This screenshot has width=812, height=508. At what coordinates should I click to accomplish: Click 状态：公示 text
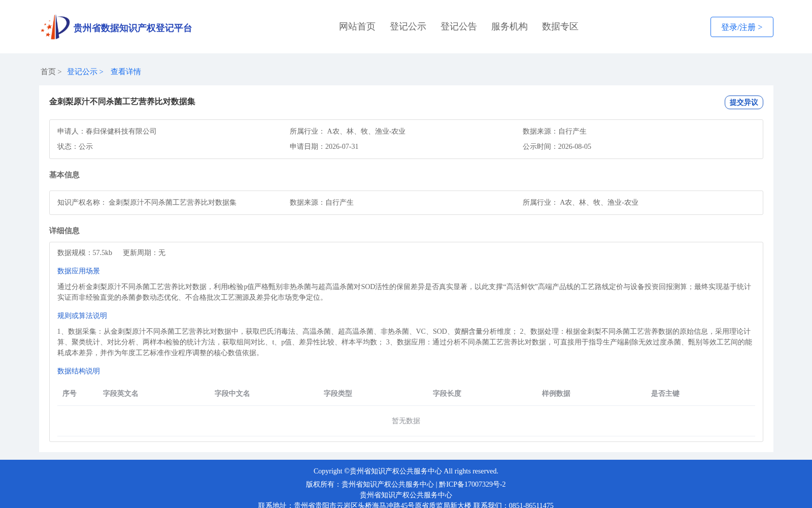[x=75, y=146]
